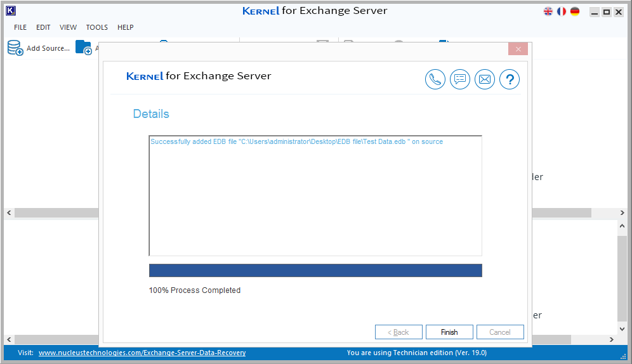
Task: Click the Finish button
Action: pyautogui.click(x=449, y=332)
